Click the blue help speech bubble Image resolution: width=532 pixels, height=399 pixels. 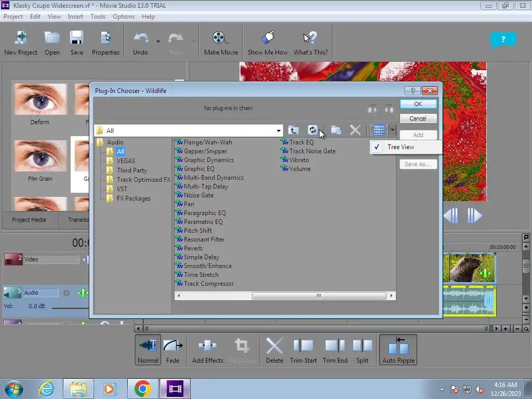tap(503, 39)
